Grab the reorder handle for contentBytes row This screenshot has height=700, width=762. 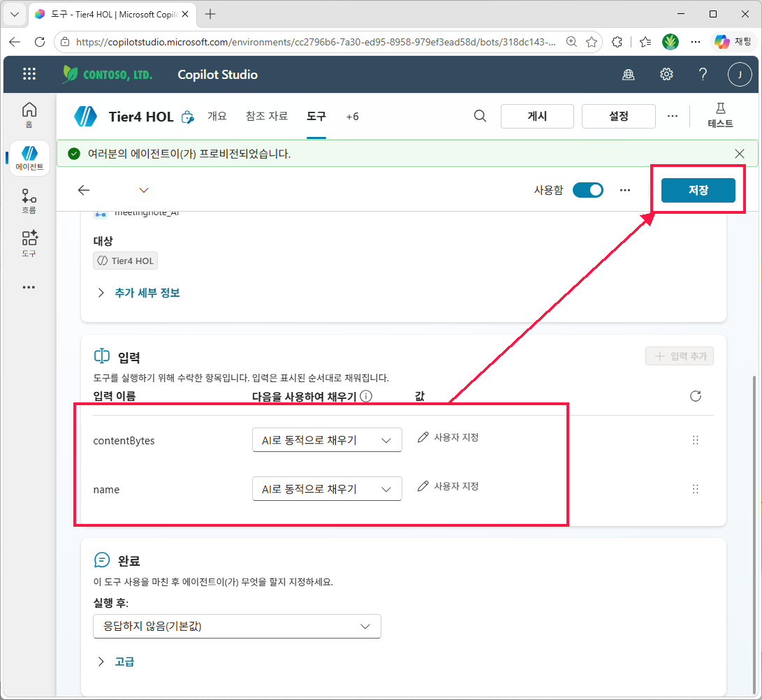click(x=696, y=440)
